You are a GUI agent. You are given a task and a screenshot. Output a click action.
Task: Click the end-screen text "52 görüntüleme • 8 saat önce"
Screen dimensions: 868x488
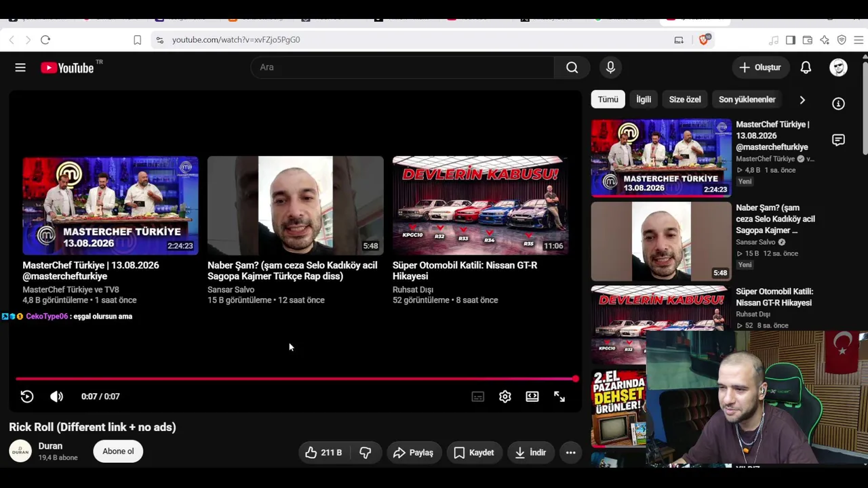pyautogui.click(x=445, y=300)
